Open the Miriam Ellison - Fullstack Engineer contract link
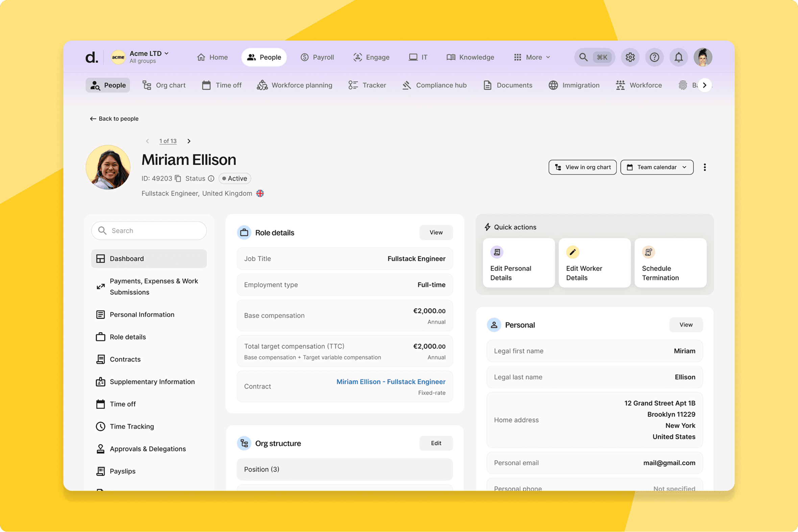This screenshot has width=798, height=532. (390, 382)
